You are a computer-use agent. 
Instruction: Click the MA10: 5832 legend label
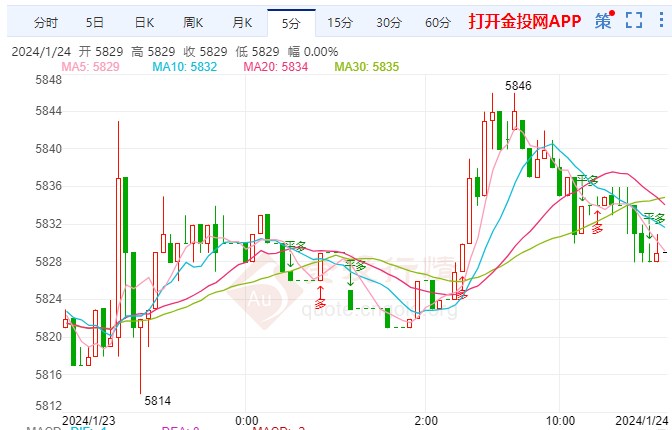coord(185,67)
